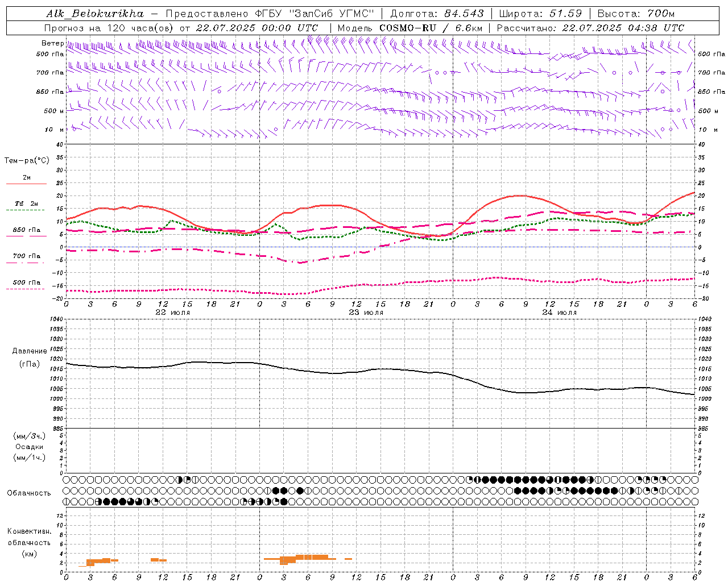Select the Облачность cloud cover label
Screen dimensions: 728x582
[29, 493]
